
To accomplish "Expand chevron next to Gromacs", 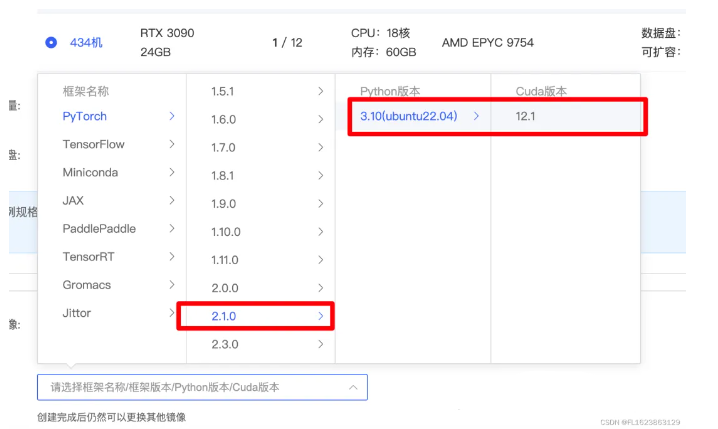I will point(172,284).
